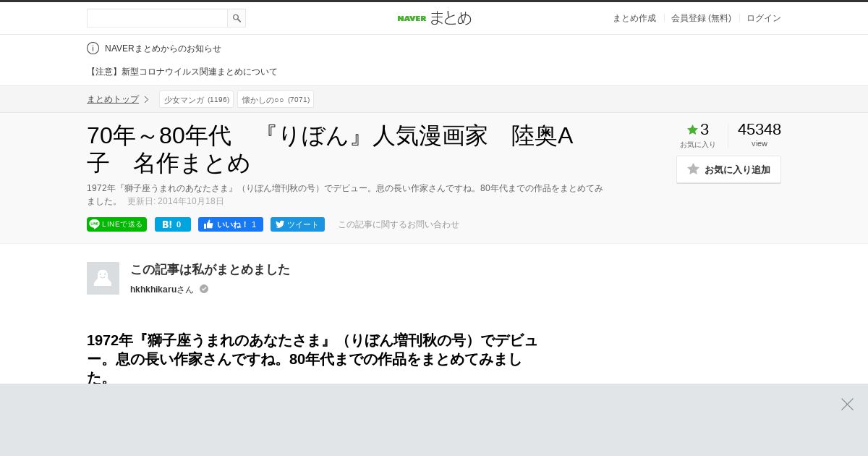Click お気に入り label under star count
The width and height of the screenshot is (868, 456).
pos(697,144)
